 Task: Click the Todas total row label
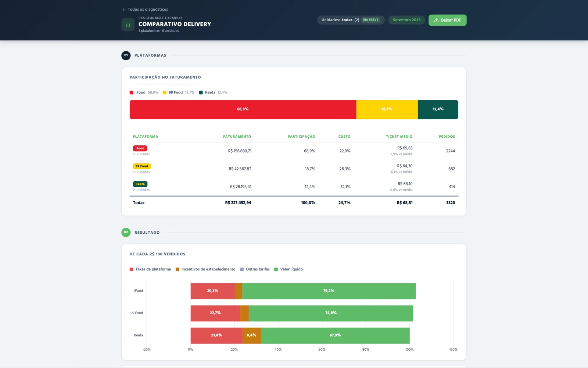tap(139, 203)
